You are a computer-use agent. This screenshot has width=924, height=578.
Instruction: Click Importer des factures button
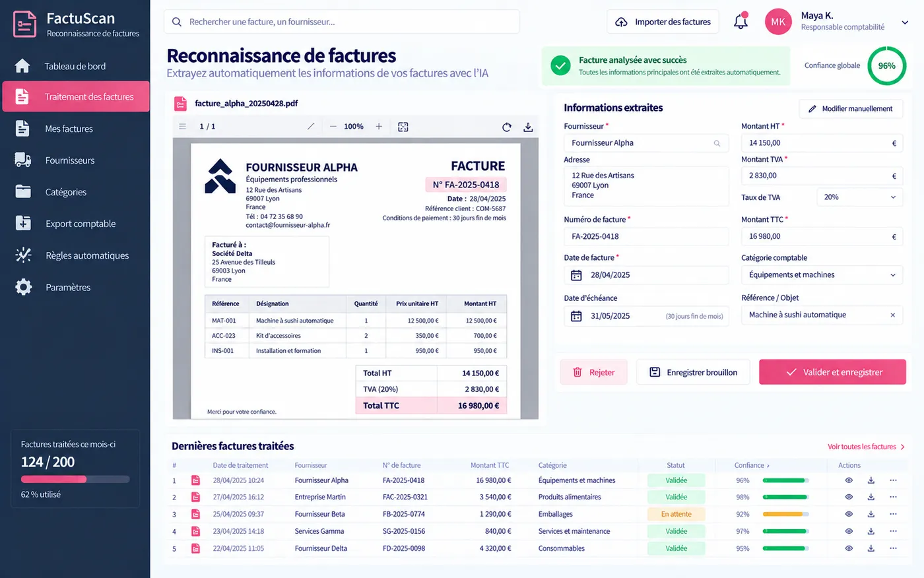[663, 22]
